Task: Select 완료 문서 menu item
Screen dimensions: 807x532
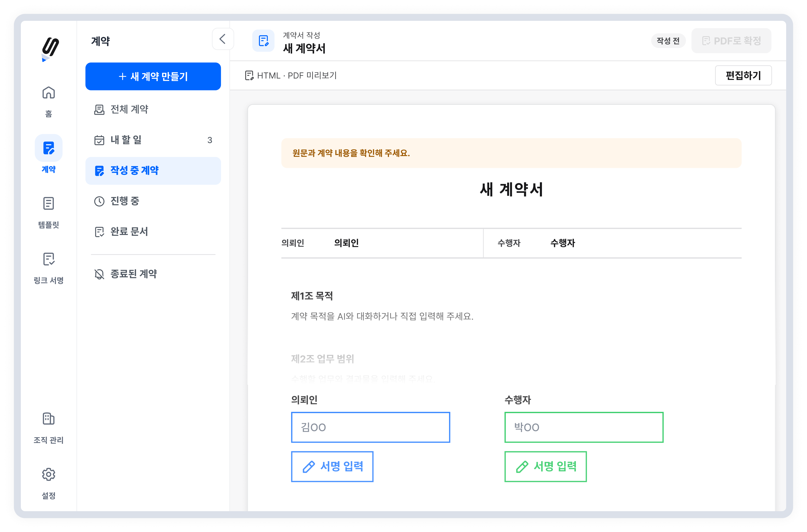Action: (153, 232)
